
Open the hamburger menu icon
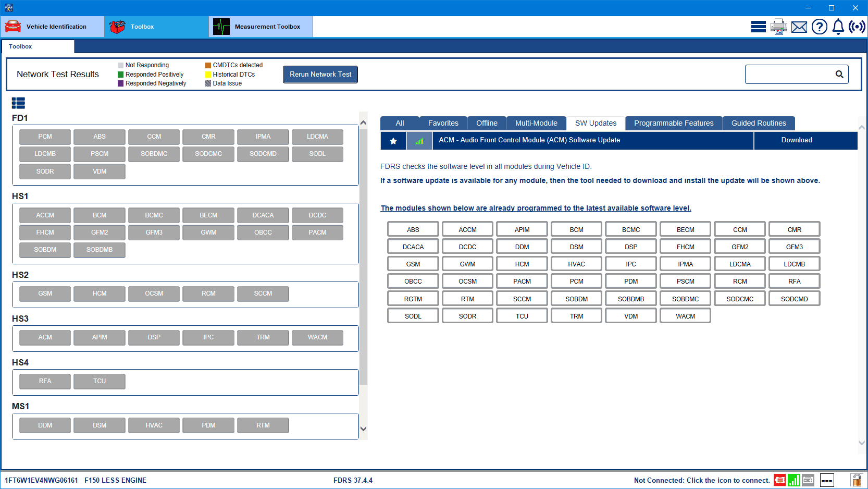point(758,27)
